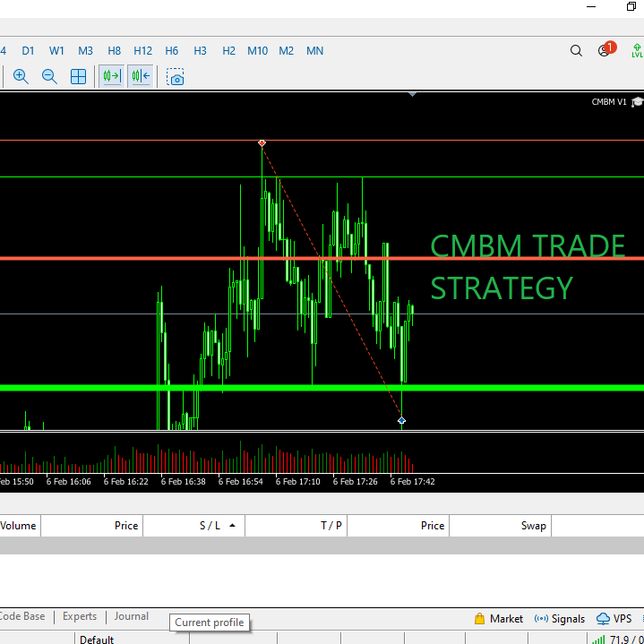
Task: Click the 6 Feb 16:54 time label
Action: pyautogui.click(x=241, y=481)
